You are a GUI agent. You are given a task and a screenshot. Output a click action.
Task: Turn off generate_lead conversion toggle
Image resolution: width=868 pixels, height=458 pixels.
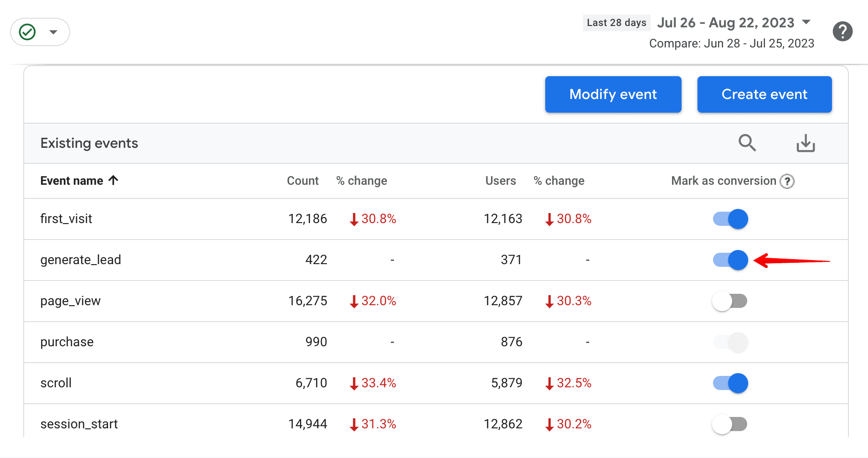tap(730, 260)
